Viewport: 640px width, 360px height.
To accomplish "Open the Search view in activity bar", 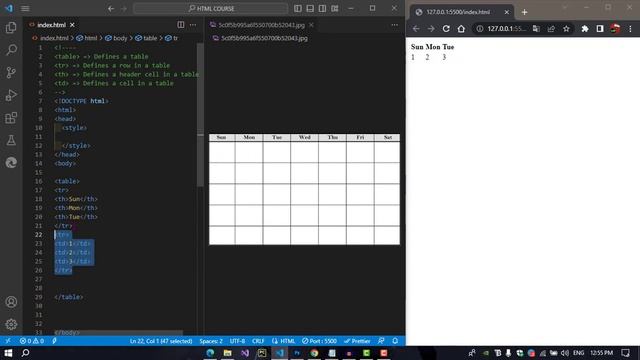I will (11, 50).
